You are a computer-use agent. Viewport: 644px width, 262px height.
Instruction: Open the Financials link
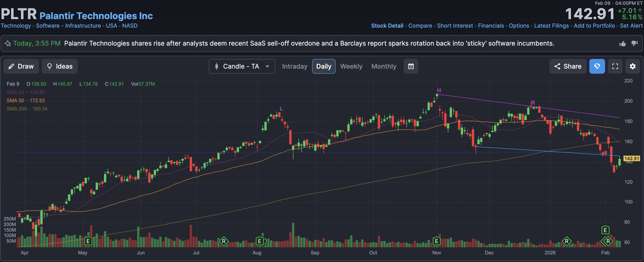point(491,26)
